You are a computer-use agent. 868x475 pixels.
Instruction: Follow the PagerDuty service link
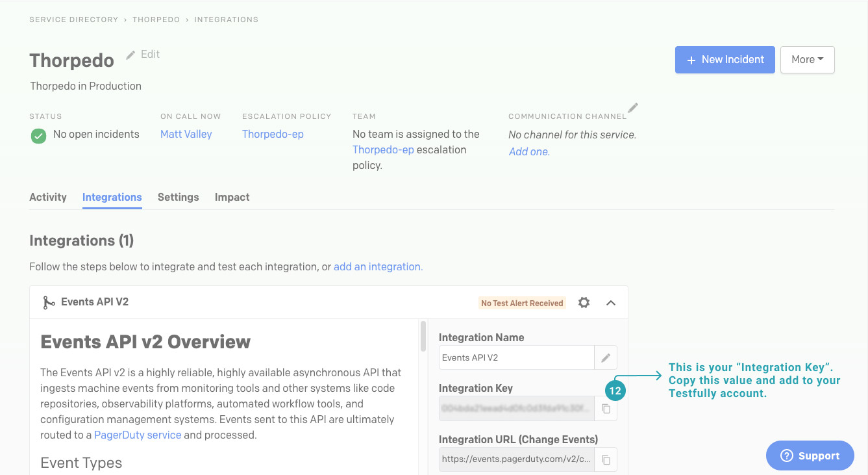(x=138, y=435)
